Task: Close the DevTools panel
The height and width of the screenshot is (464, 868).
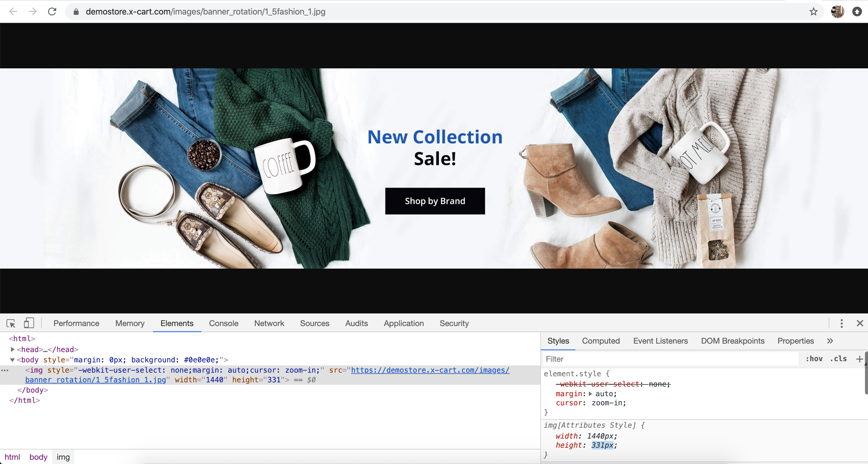Action: pos(860,323)
